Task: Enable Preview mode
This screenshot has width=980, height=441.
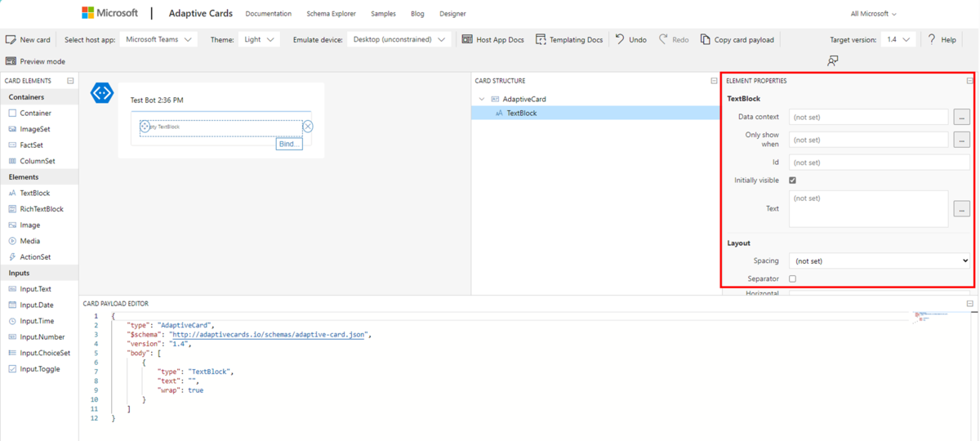Action: 35,61
